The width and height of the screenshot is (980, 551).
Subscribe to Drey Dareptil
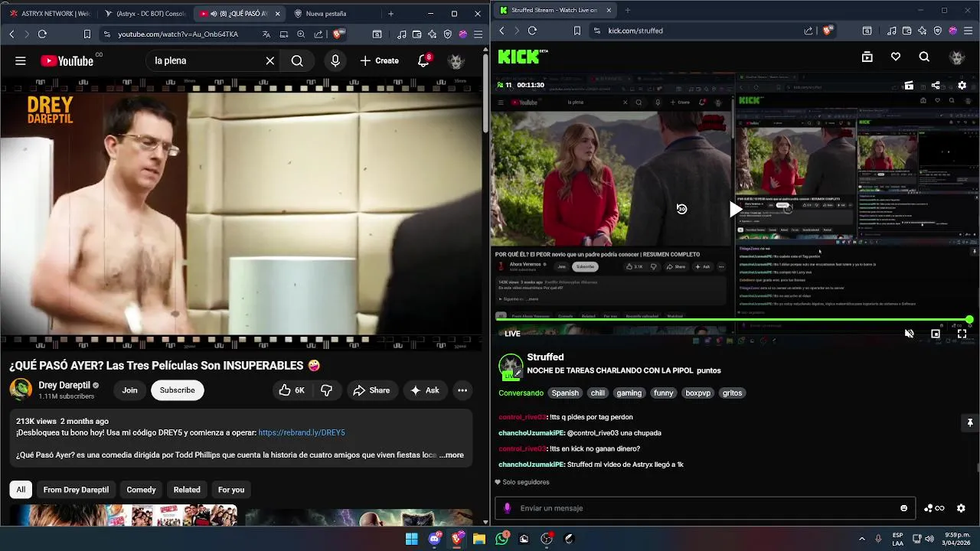pos(177,390)
